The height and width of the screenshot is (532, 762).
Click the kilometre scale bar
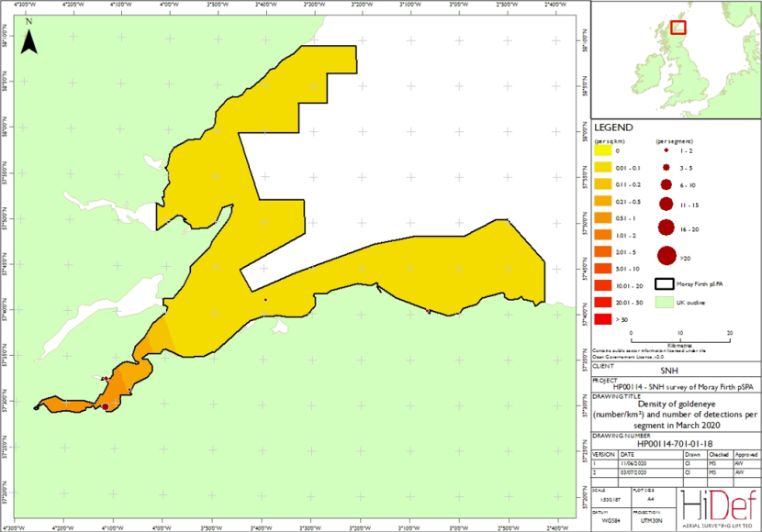[x=680, y=338]
